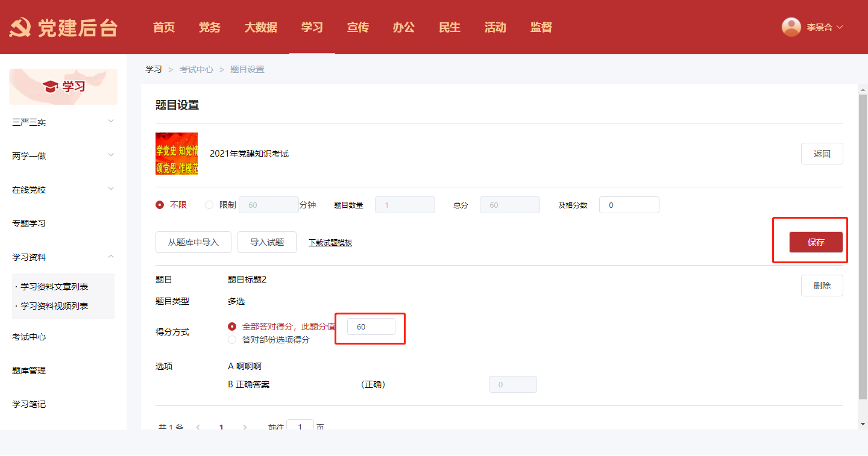Screen dimensions: 868x456
Task: Click the 及格分数 input field
Action: pyautogui.click(x=629, y=205)
